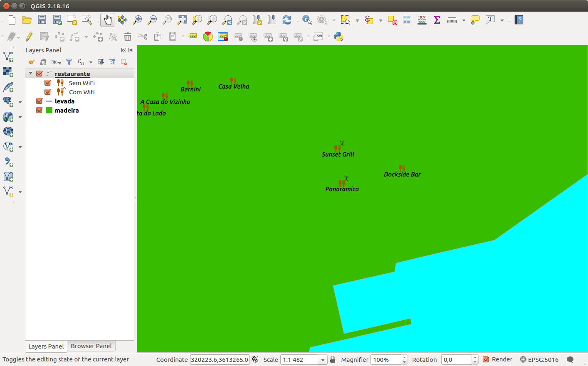Uncheck the levada layer visibility
Screen dimensions: 588x366
40,101
